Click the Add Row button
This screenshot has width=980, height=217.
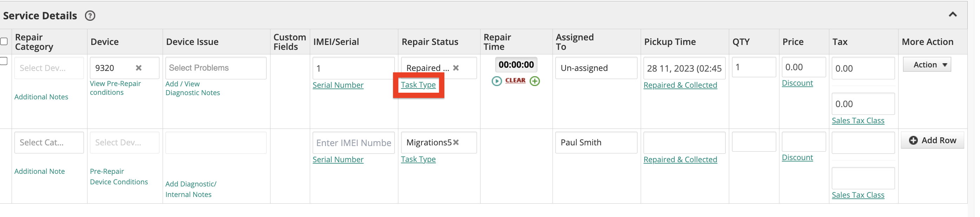(932, 140)
